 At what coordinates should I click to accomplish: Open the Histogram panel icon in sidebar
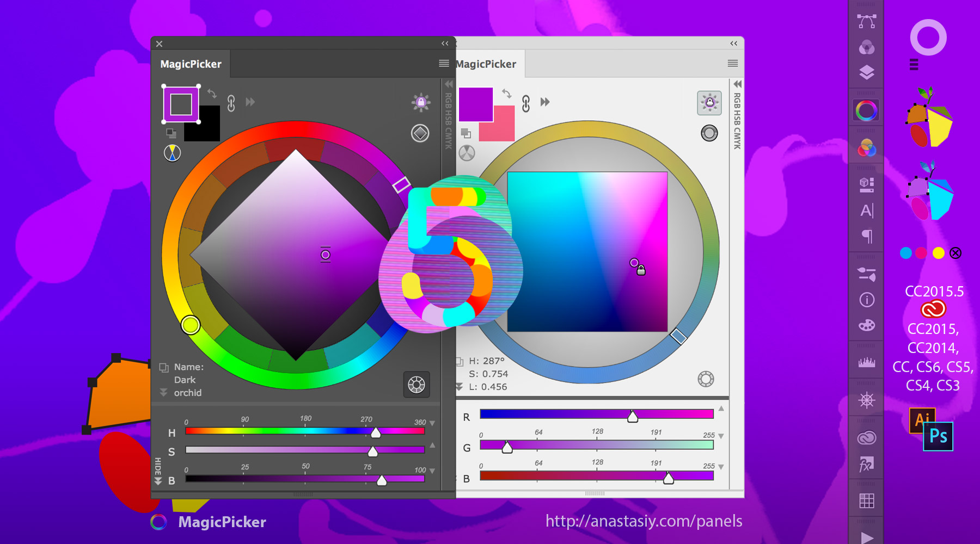pos(867,362)
